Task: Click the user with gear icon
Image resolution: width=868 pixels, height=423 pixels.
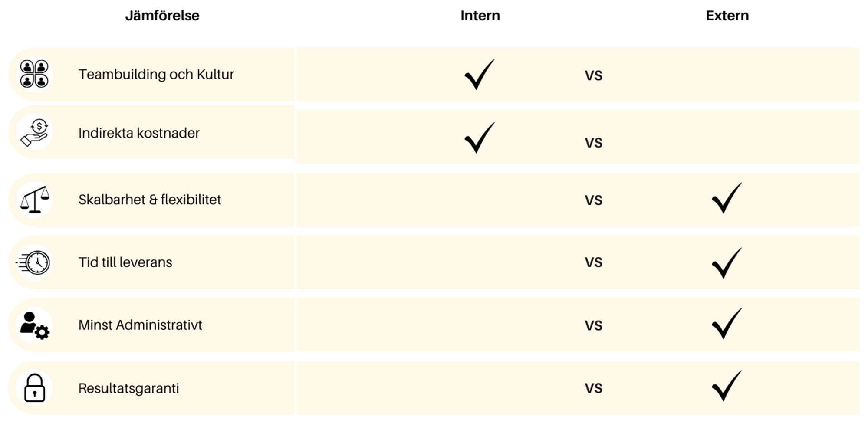Action: click(x=34, y=325)
